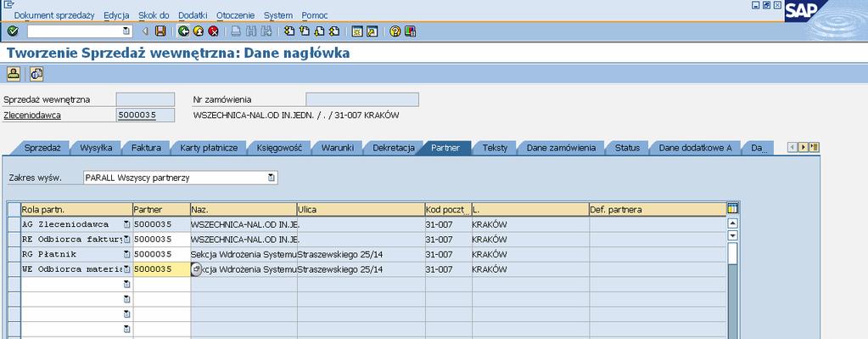868x339 pixels.
Task: Go to First Page icon
Action: pyautogui.click(x=289, y=31)
